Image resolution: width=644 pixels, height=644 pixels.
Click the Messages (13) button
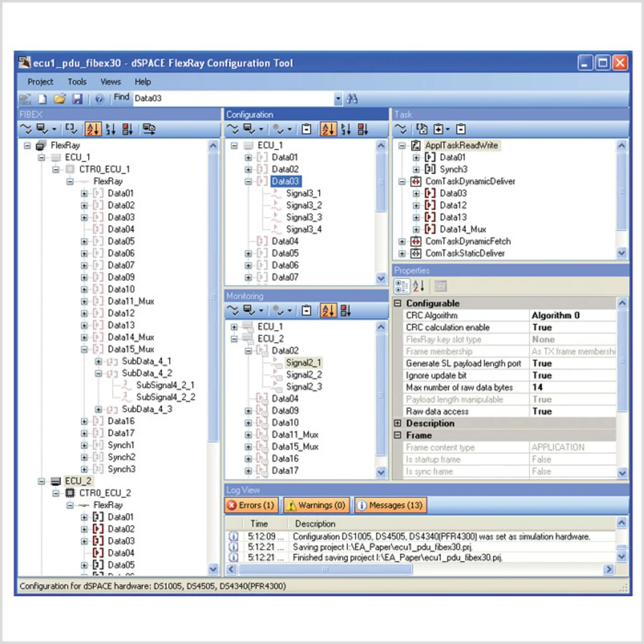[390, 505]
